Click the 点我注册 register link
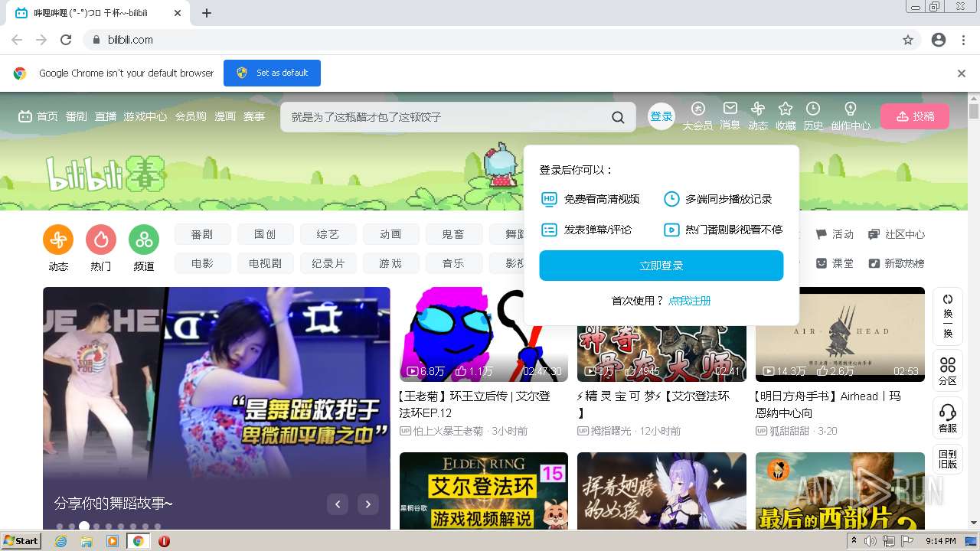This screenshot has width=980, height=551. (x=689, y=301)
